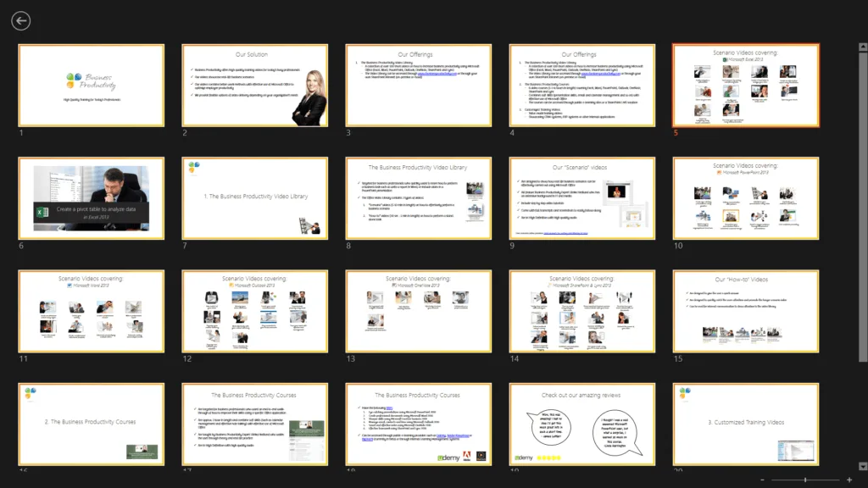868x488 pixels.
Task: Zoom out using the minus icon
Action: 762,480
